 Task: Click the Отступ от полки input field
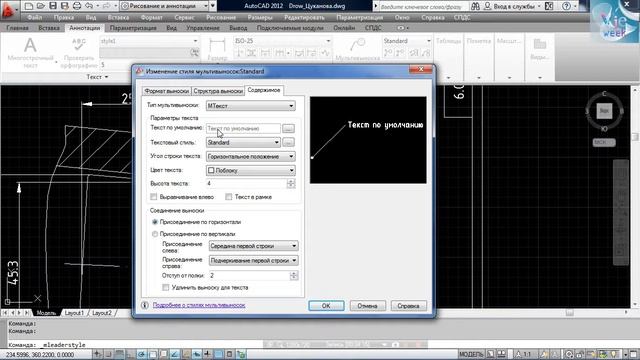pyautogui.click(x=249, y=276)
